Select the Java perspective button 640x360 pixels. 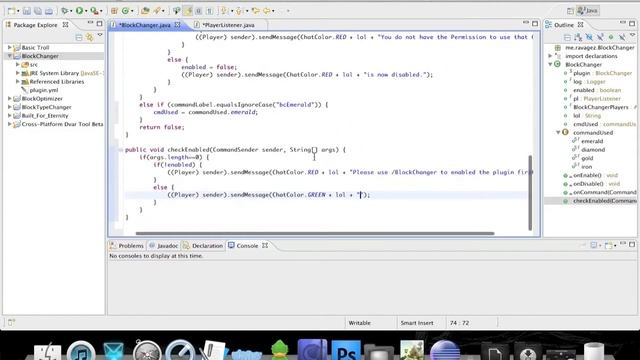(x=588, y=11)
